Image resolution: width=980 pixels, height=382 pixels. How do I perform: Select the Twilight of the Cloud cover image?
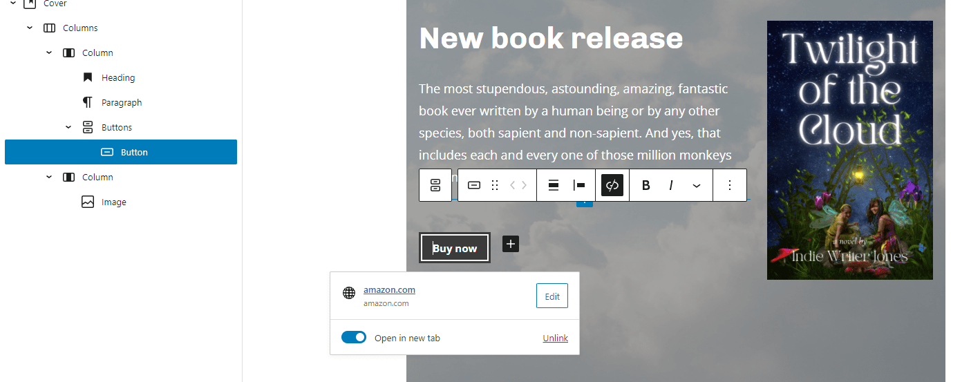850,150
